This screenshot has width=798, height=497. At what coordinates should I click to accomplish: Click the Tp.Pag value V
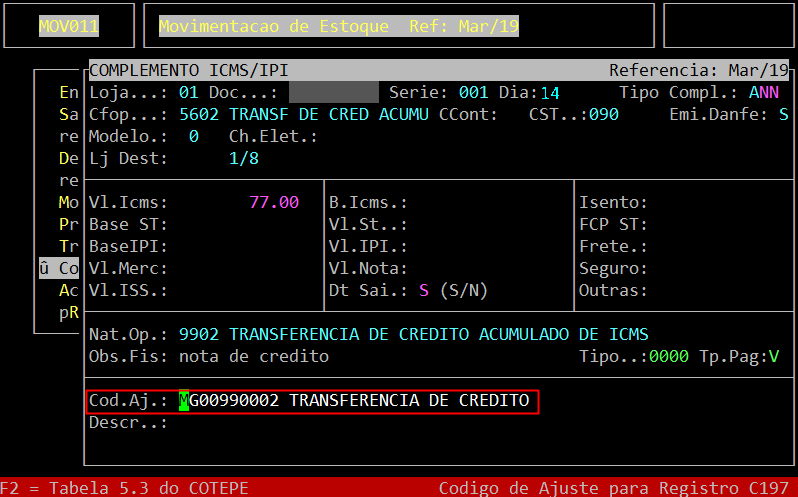click(x=774, y=356)
